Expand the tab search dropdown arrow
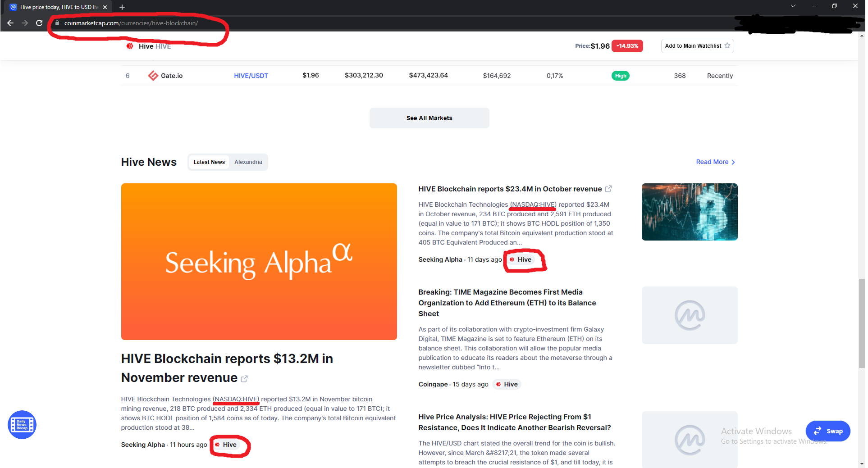This screenshot has height=468, width=868. pyautogui.click(x=793, y=6)
